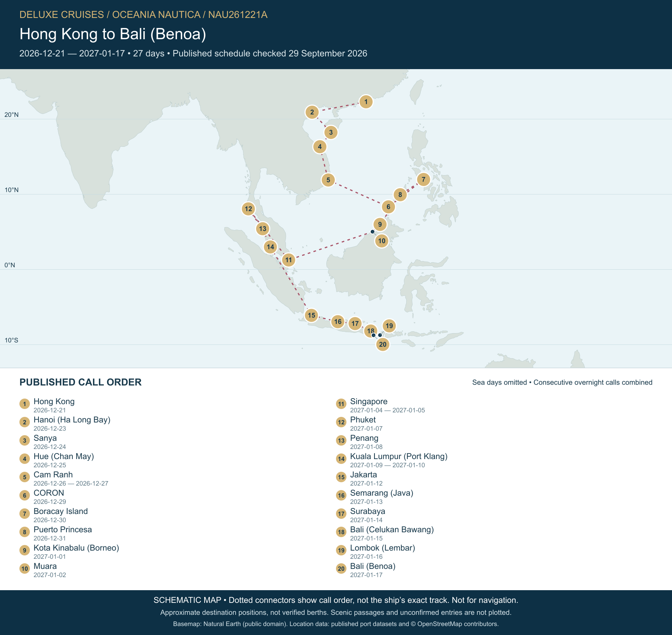The image size is (672, 635).
Task: Select map marker 20 south of Bali
Action: point(383,344)
